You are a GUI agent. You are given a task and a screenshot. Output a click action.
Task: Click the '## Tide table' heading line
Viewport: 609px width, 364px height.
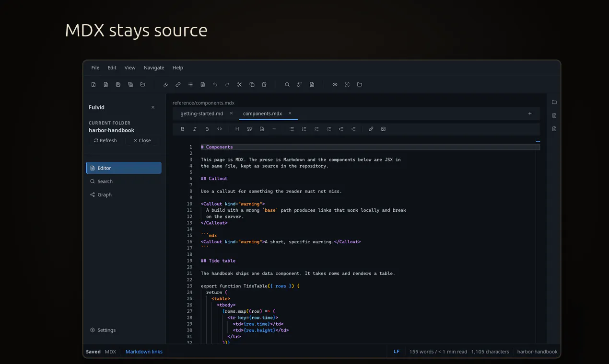click(218, 261)
